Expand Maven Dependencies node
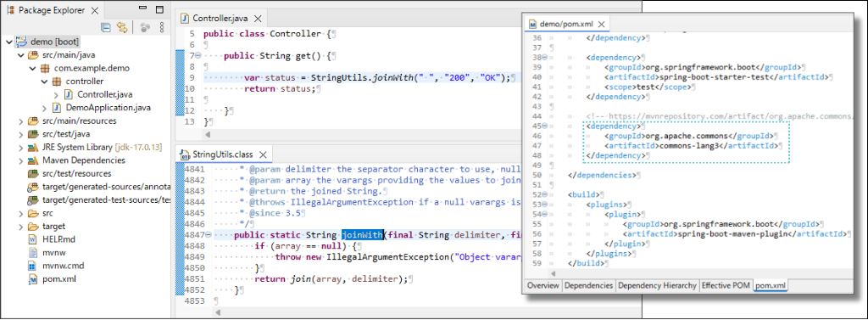 tap(21, 160)
